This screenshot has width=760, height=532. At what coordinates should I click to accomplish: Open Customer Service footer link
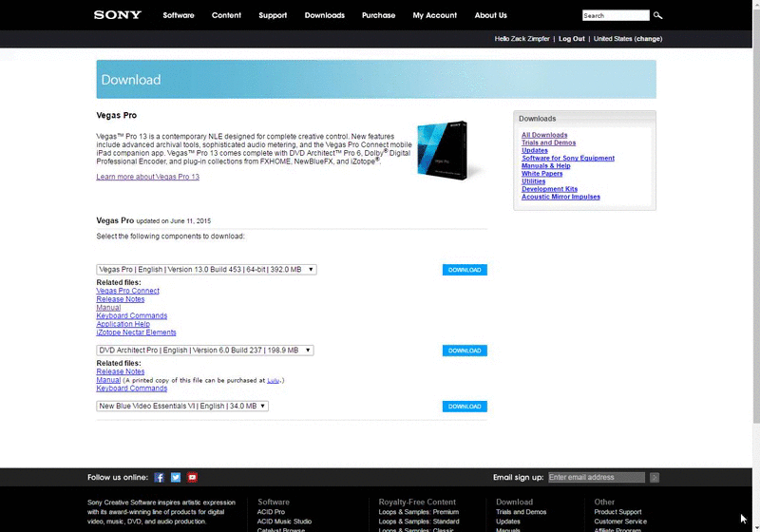pos(620,522)
